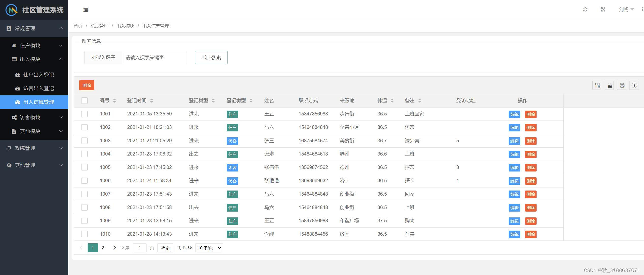644x275 pixels.
Task: Click the table info tips icon
Action: pyautogui.click(x=634, y=85)
